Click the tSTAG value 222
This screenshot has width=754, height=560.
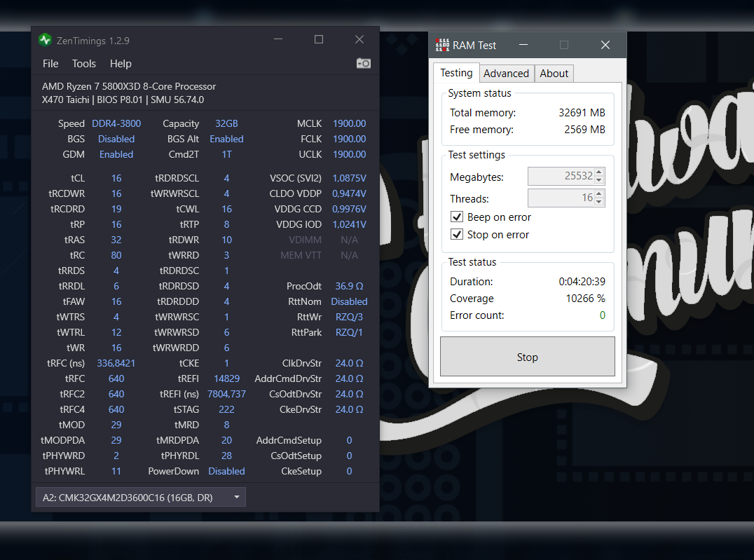[226, 409]
